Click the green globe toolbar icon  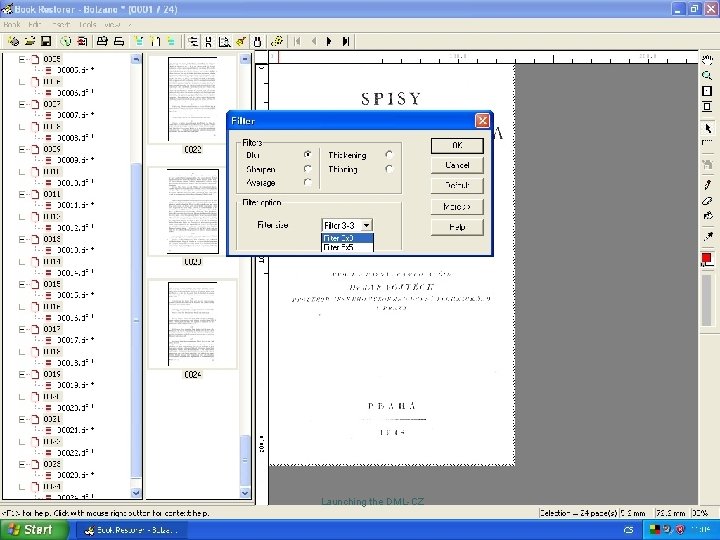click(66, 41)
